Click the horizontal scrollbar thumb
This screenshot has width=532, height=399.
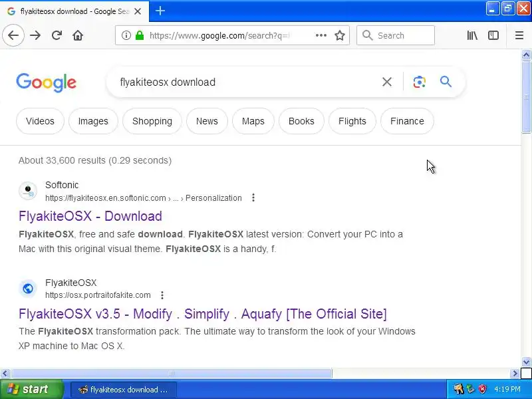(172, 374)
